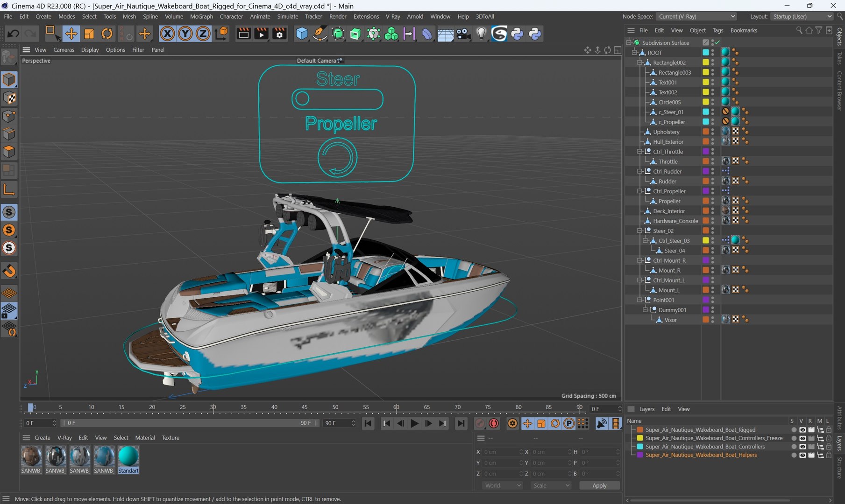Click the yellow layer swatch of Rectangle002
845x504 pixels.
tap(706, 62)
